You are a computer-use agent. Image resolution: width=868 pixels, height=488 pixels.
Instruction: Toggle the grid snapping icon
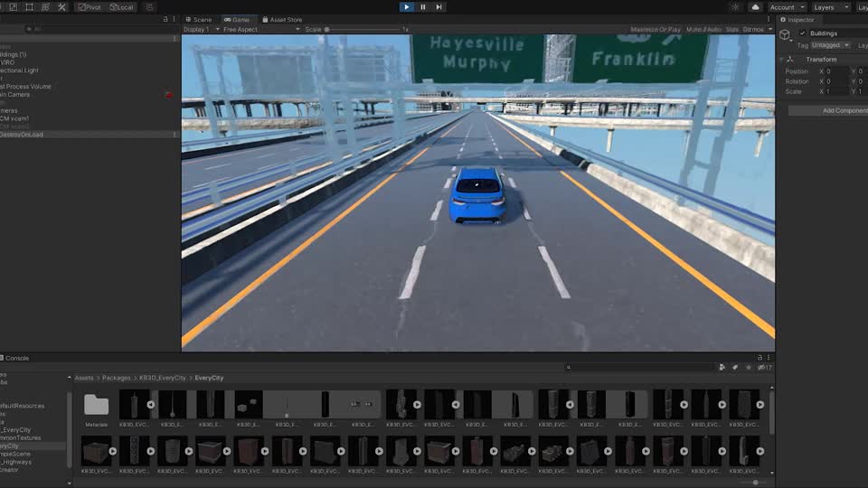click(149, 7)
